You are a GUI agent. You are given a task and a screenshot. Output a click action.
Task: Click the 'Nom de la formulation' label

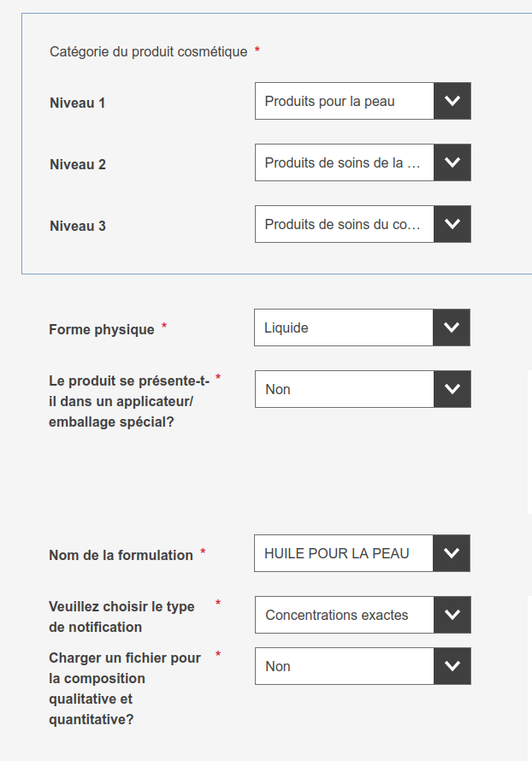(121, 555)
